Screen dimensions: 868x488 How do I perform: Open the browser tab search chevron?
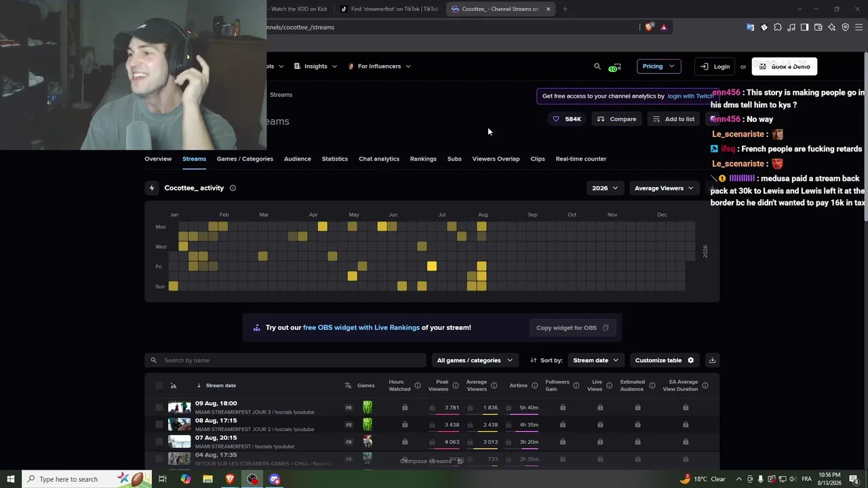tap(799, 9)
